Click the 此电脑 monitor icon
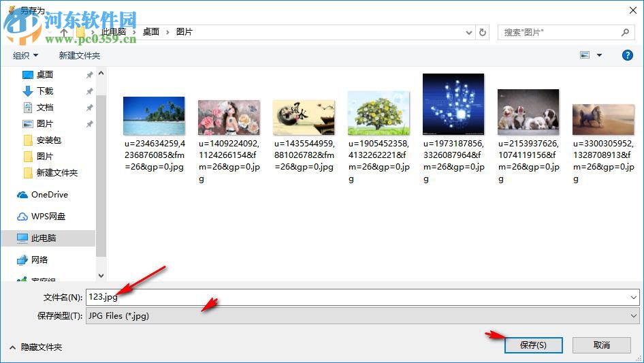The image size is (644, 363). (22, 238)
